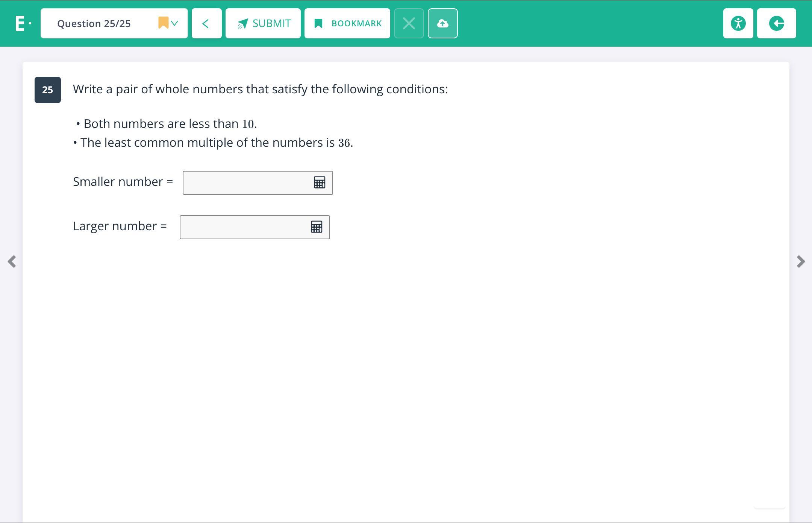Go back using the previous question arrow button

click(206, 23)
